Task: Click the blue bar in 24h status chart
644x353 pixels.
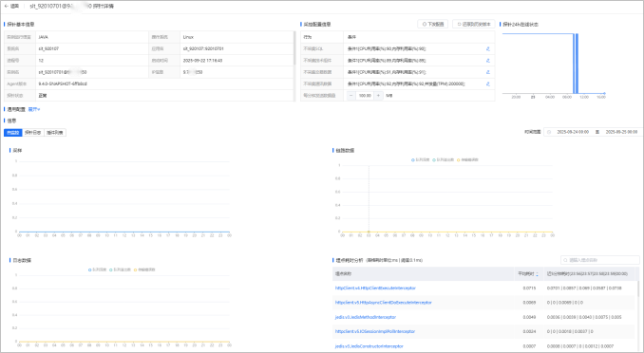Action: (x=577, y=64)
